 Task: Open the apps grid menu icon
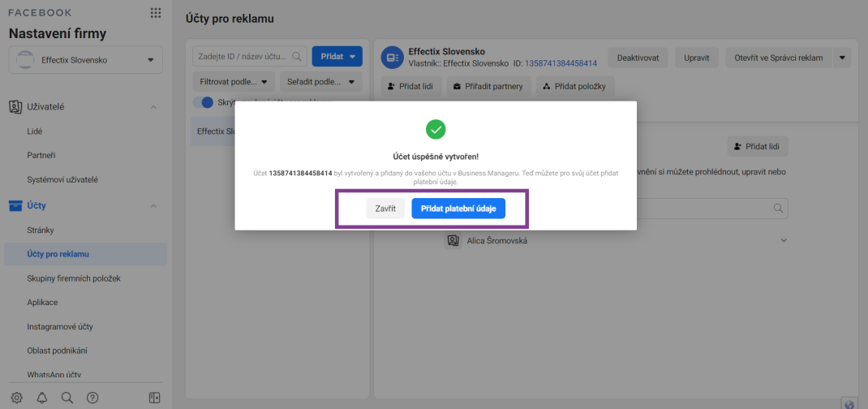click(156, 13)
